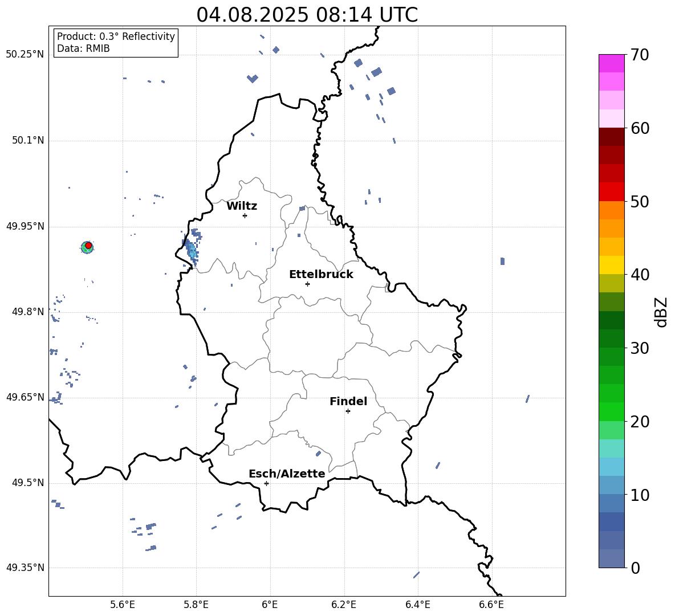Click the colorbar tick label 40
This screenshot has height=616, width=675.
[640, 275]
